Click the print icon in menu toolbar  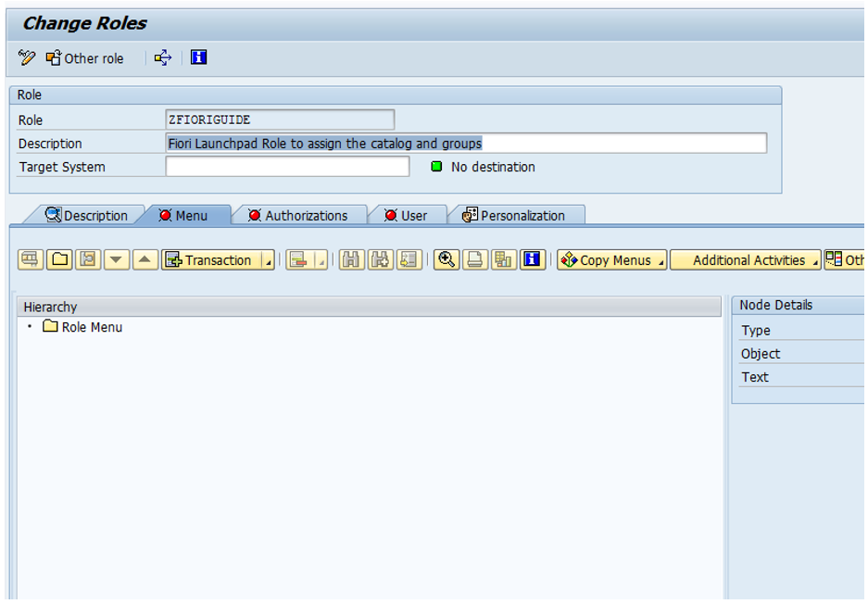point(475,260)
